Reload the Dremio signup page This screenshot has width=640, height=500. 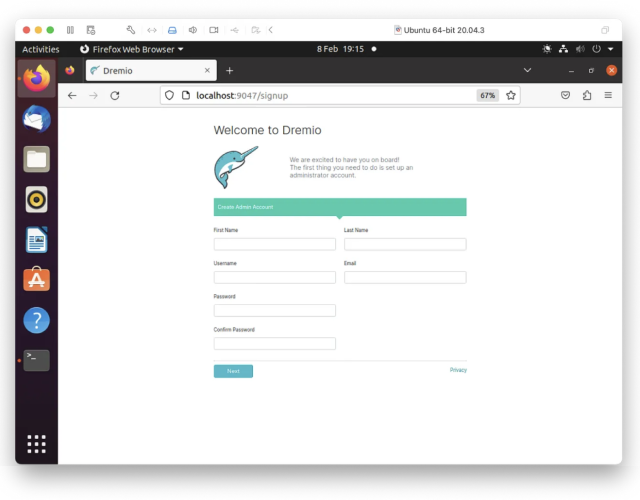point(115,96)
